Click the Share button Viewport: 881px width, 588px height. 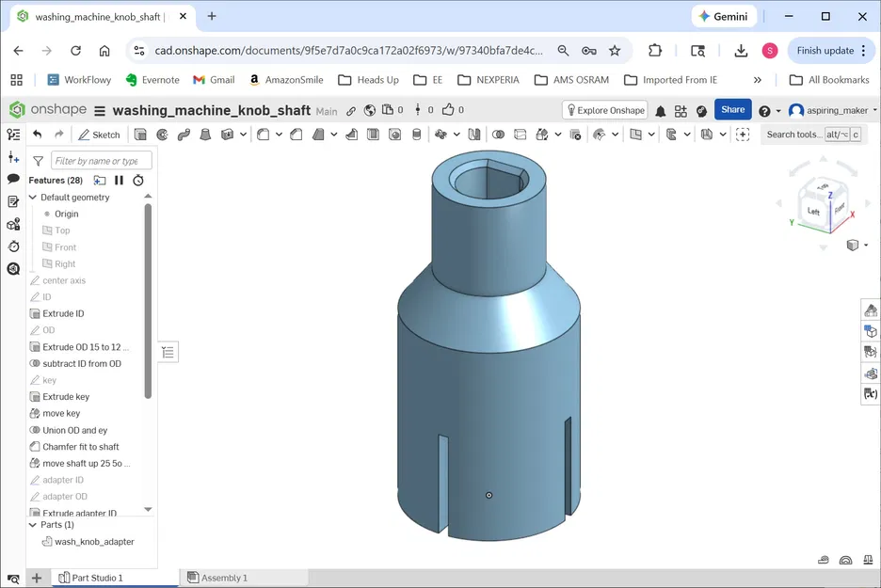[x=732, y=110]
